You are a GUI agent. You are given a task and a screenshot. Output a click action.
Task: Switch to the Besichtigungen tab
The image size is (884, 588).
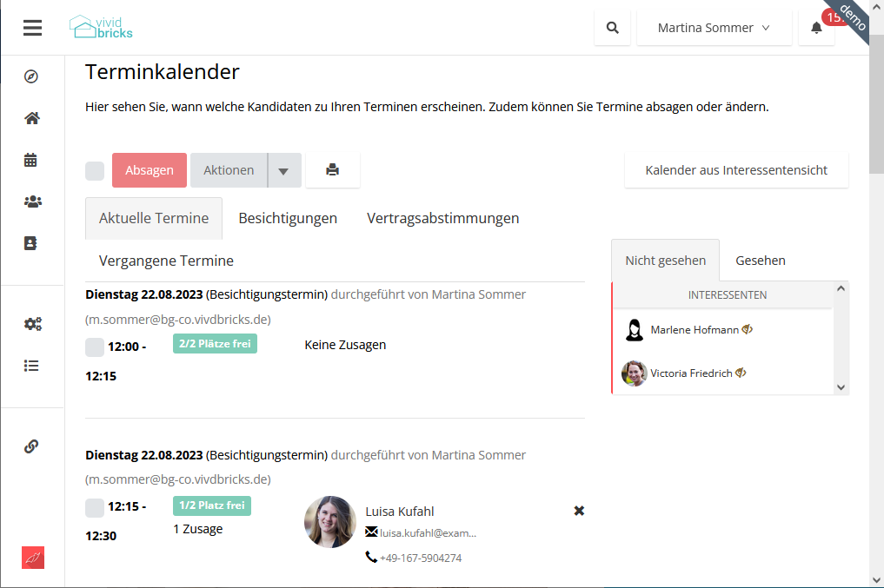pyautogui.click(x=288, y=218)
